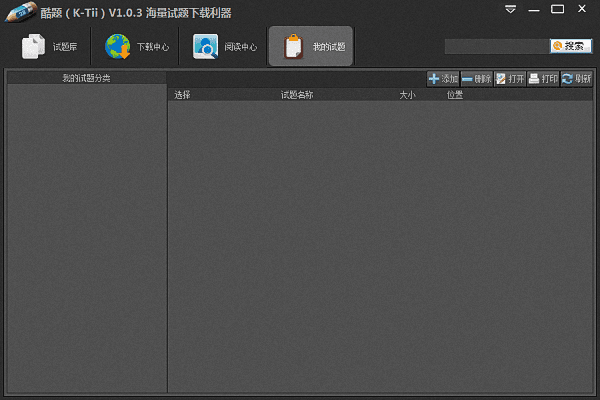Open the title bar dropdown menu arrow

[511, 10]
